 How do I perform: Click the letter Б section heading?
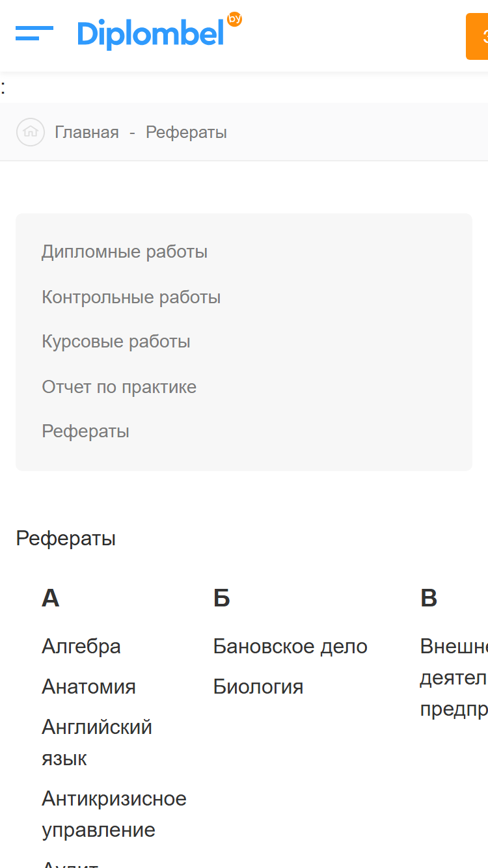222,597
